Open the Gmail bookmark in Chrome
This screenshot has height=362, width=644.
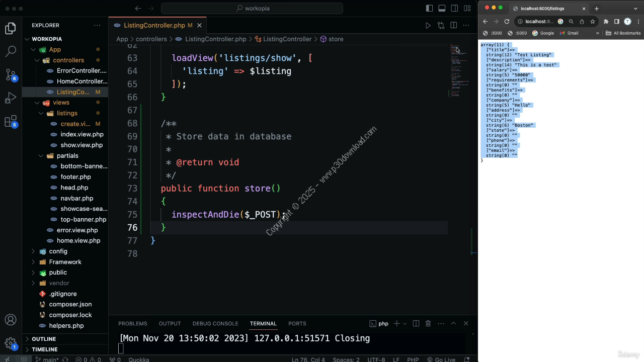point(569,33)
